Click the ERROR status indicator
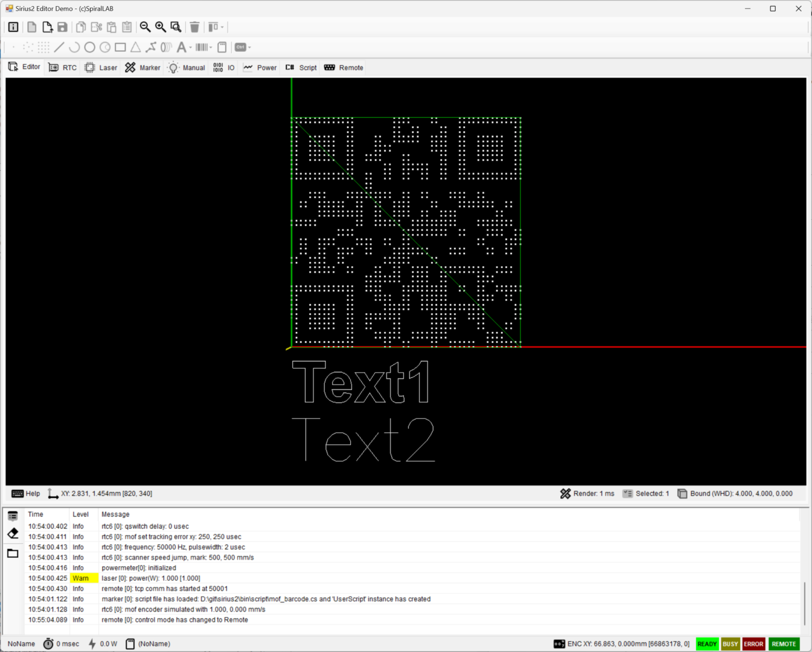This screenshot has height=652, width=812. (753, 644)
